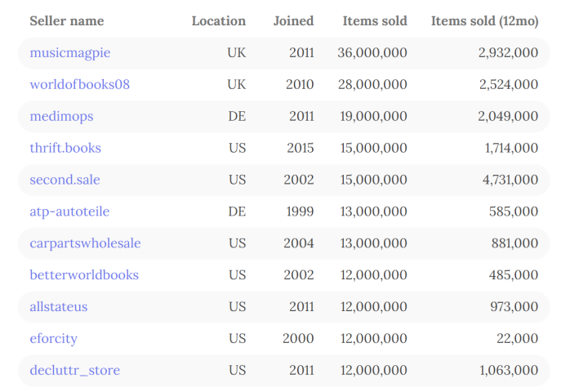
Task: Click the allstateus seller link
Action: pos(58,307)
